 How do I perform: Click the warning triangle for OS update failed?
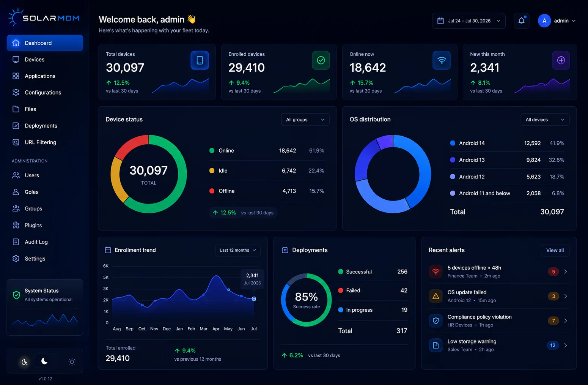click(x=436, y=296)
